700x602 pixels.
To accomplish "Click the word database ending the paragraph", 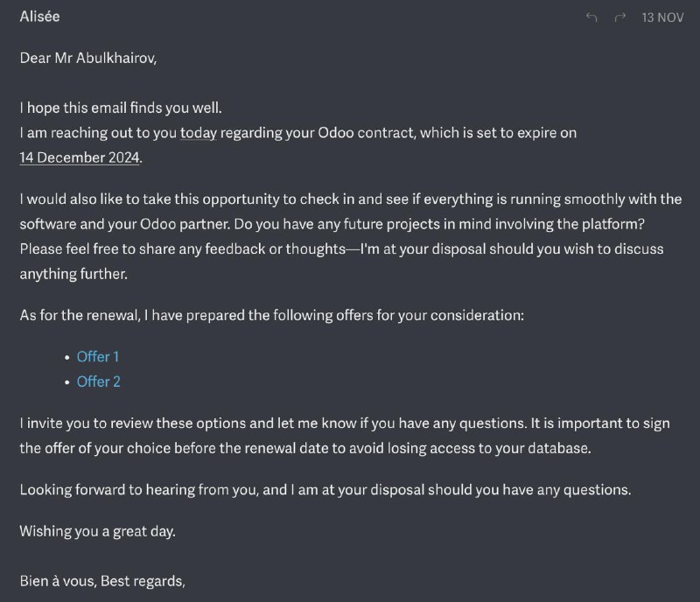I will [559, 448].
